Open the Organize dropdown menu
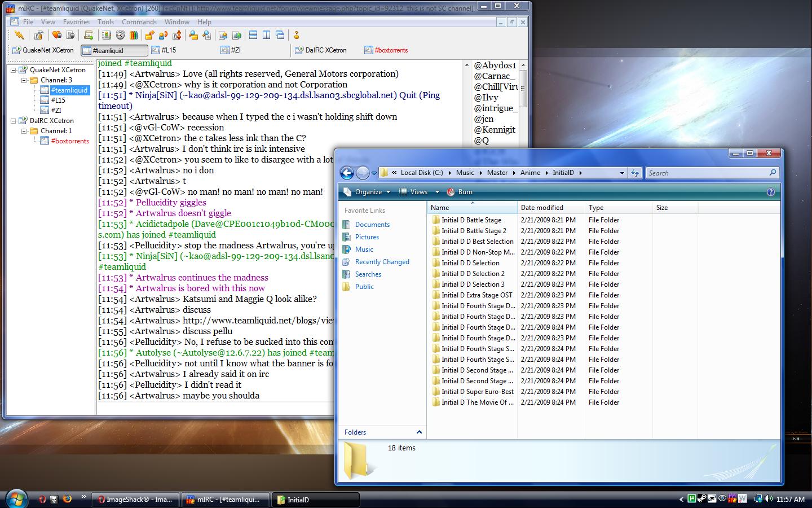 coord(368,192)
